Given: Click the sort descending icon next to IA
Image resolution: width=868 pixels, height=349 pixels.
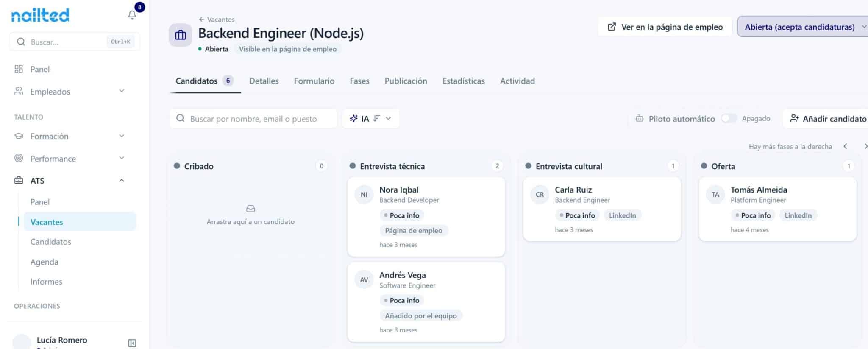Looking at the screenshot, I should pos(376,118).
